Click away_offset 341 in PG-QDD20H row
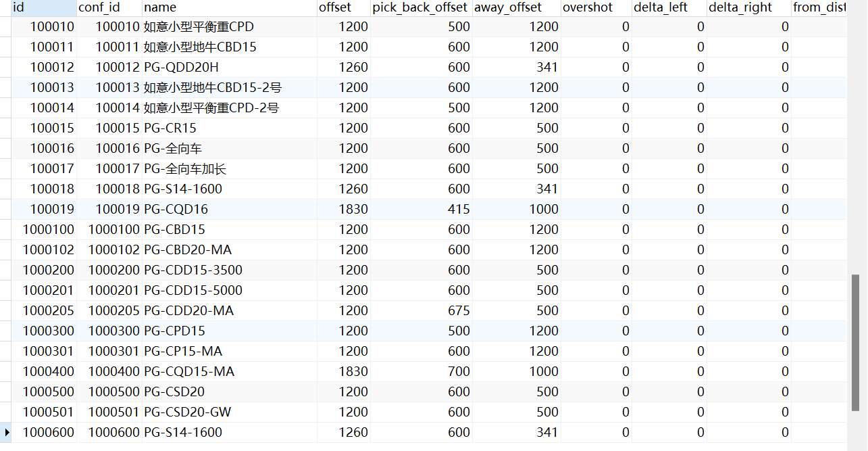 (x=517, y=67)
